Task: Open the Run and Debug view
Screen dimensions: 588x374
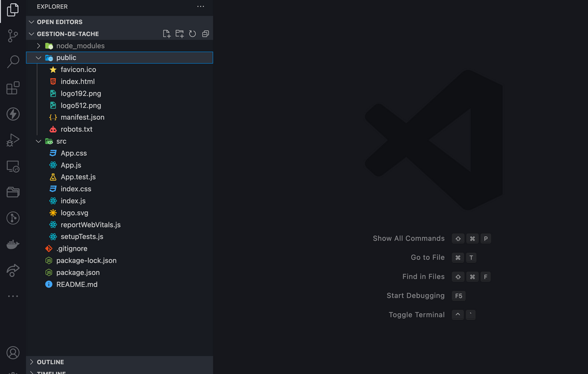Action: click(13, 140)
